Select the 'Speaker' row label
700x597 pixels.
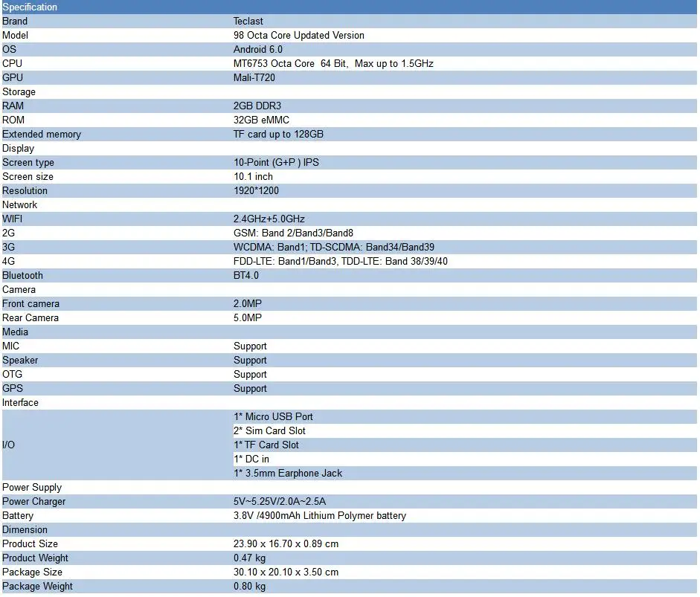[20, 361]
